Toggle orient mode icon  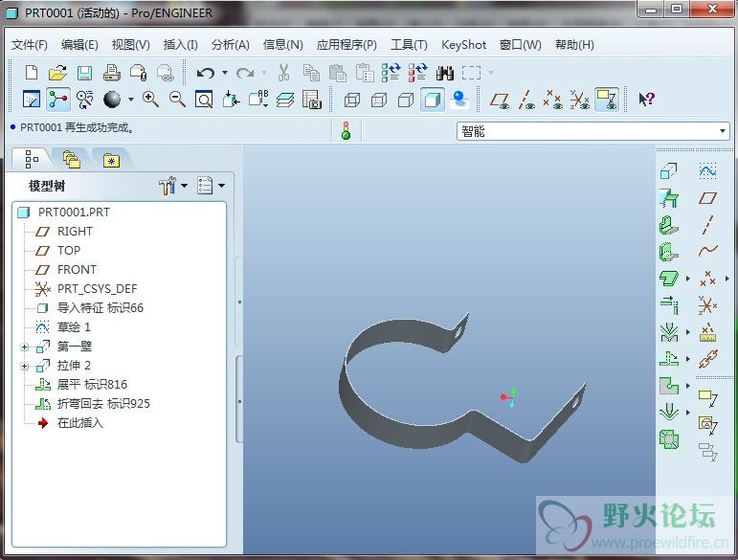[x=85, y=100]
